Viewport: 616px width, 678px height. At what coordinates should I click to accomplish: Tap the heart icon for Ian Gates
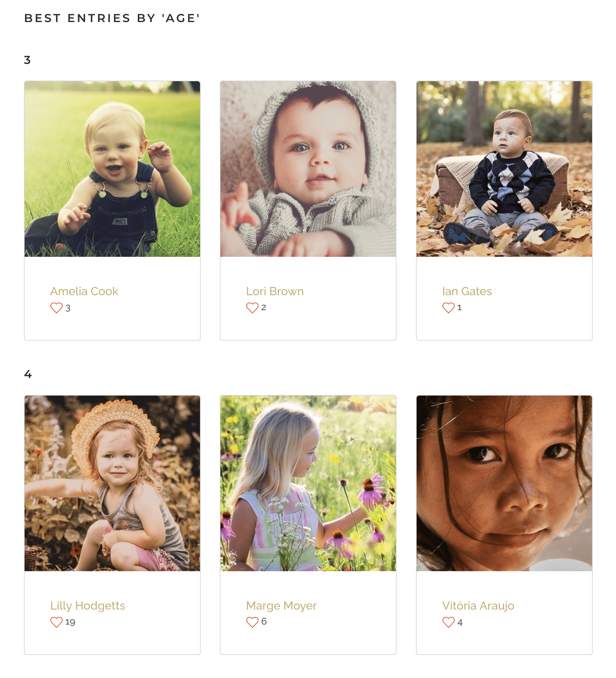tap(448, 308)
